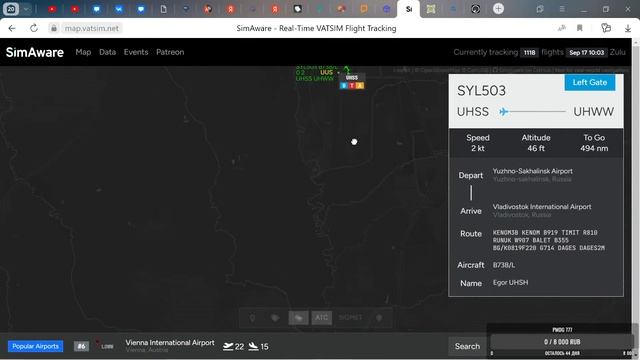Open the Patreon menu link
This screenshot has height=360, width=640.
click(170, 52)
